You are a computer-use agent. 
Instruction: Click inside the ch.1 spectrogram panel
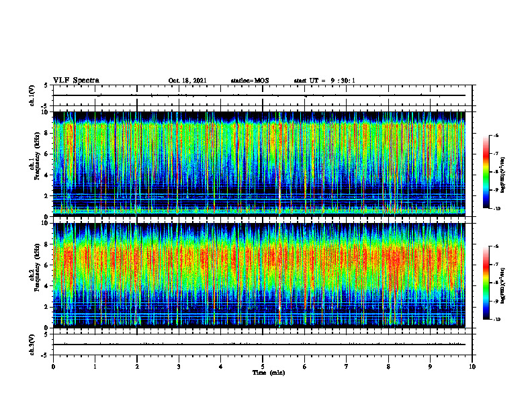coord(259,164)
